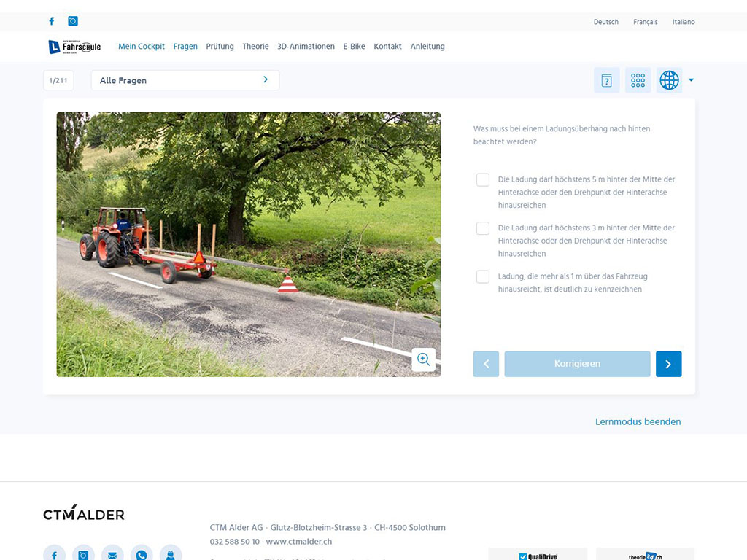Enlarge the tractor image with magnifier
This screenshot has height=560, width=747.
coord(423,359)
